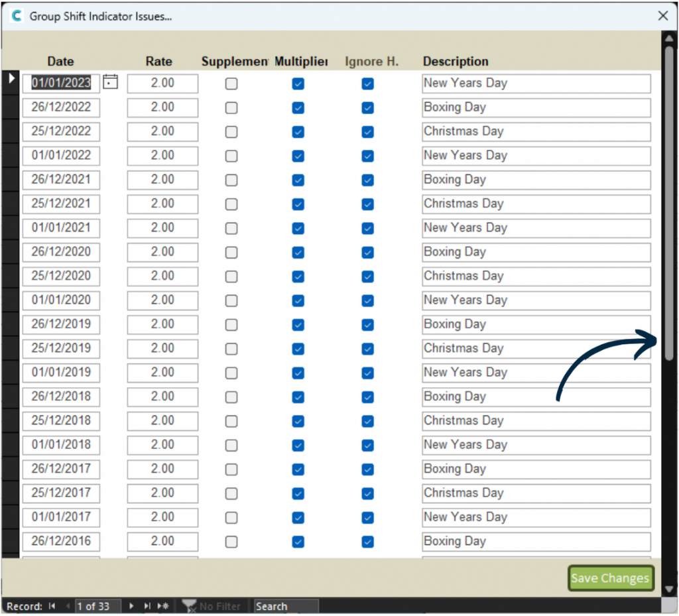The image size is (679, 616).
Task: Toggle Ignore H. checkbox for 26/12/2016
Action: pos(367,542)
